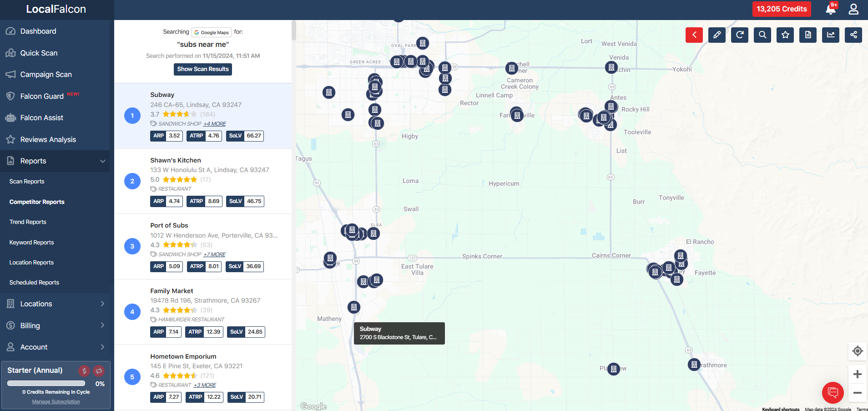
Task: Click the map marker at Venida
Action: coord(611,68)
